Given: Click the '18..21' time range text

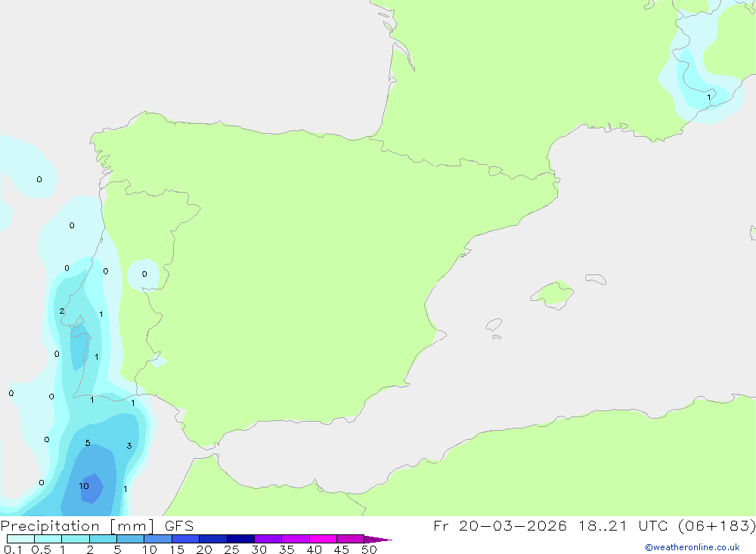Looking at the screenshot, I should (x=603, y=525).
